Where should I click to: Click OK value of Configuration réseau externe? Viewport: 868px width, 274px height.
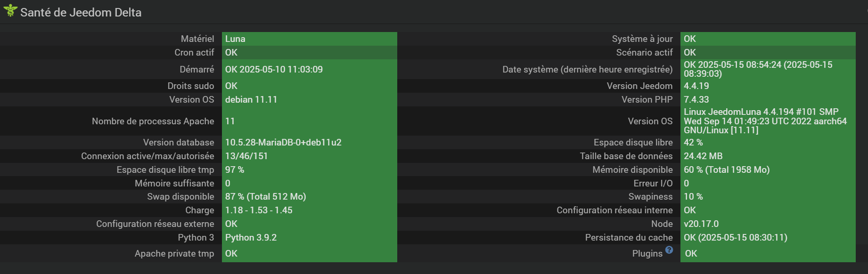click(x=231, y=224)
